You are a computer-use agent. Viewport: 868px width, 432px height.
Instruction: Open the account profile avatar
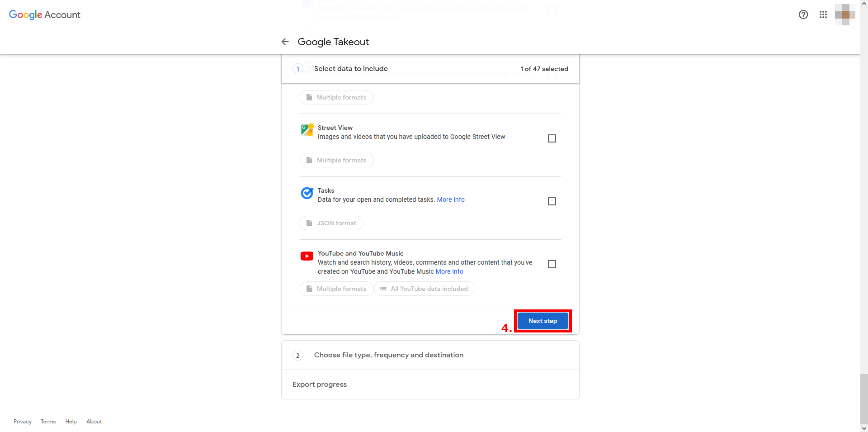pos(845,14)
